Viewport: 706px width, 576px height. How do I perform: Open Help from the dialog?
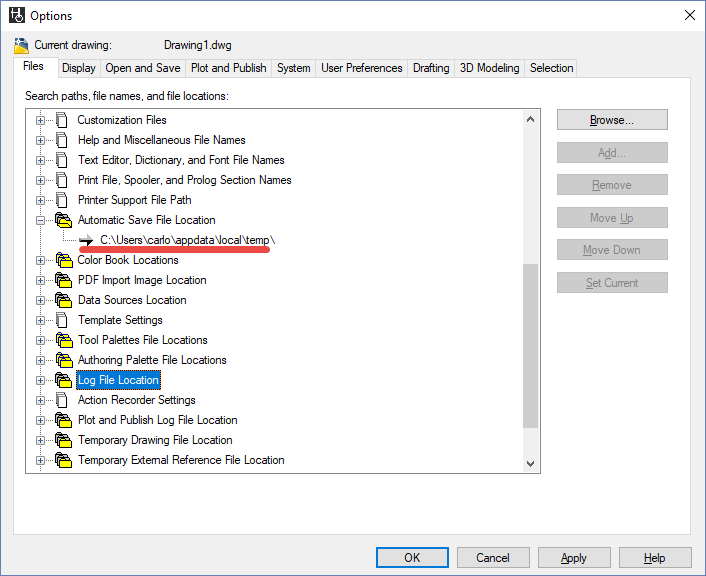[655, 558]
